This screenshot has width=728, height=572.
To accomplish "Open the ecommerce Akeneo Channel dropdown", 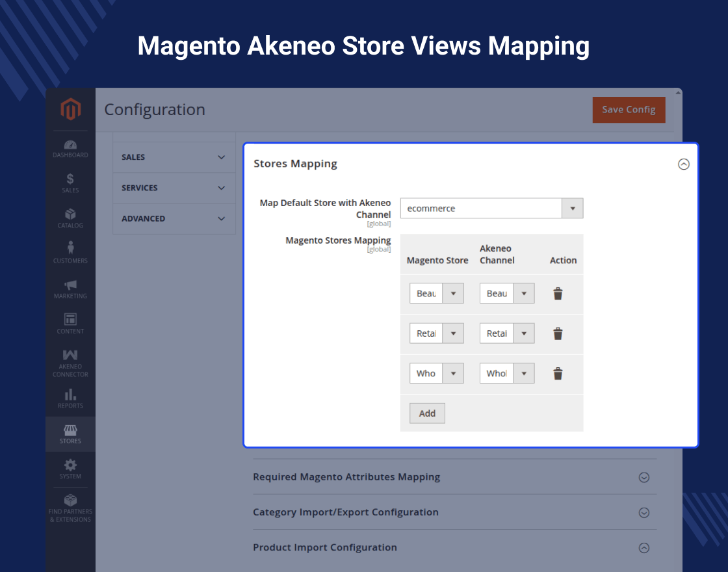I will pos(491,208).
